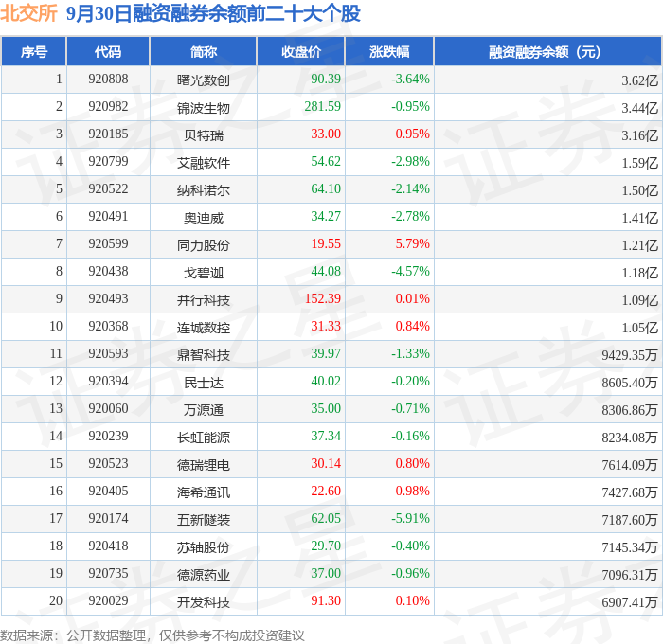This screenshot has width=663, height=644.
Task: Select stock name 纳科诺尔
Action: pyautogui.click(x=204, y=190)
